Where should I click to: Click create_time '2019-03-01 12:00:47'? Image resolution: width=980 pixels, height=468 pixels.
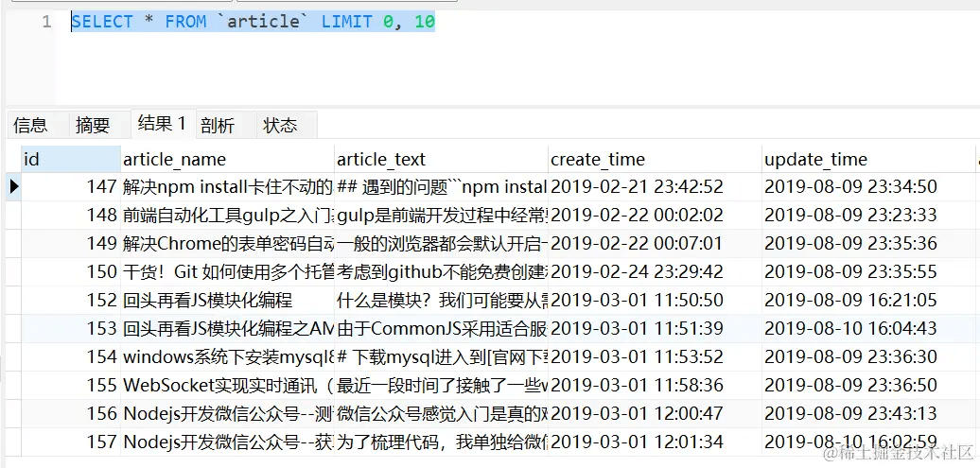pos(655,413)
